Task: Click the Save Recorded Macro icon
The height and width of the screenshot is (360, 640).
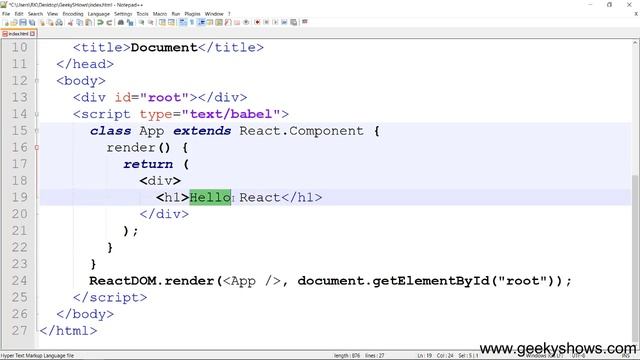Action: (293, 22)
